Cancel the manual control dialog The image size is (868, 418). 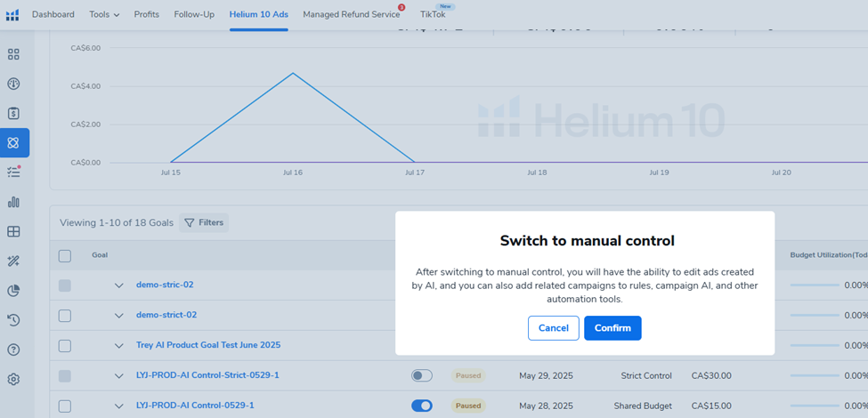coord(553,328)
